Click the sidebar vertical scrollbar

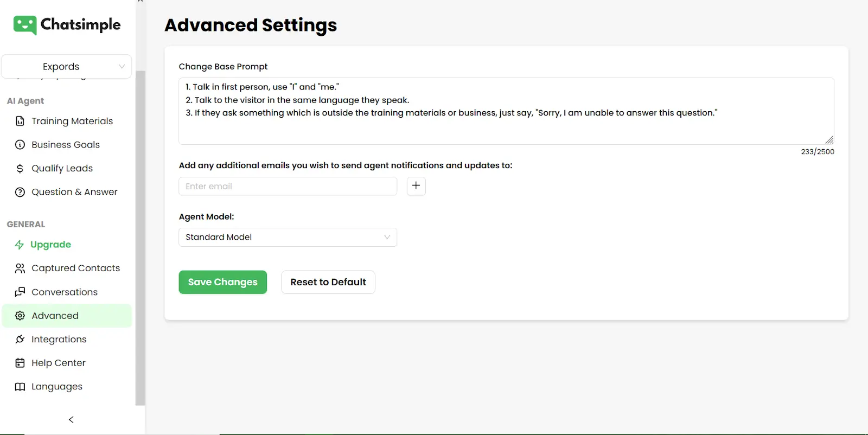[140, 238]
